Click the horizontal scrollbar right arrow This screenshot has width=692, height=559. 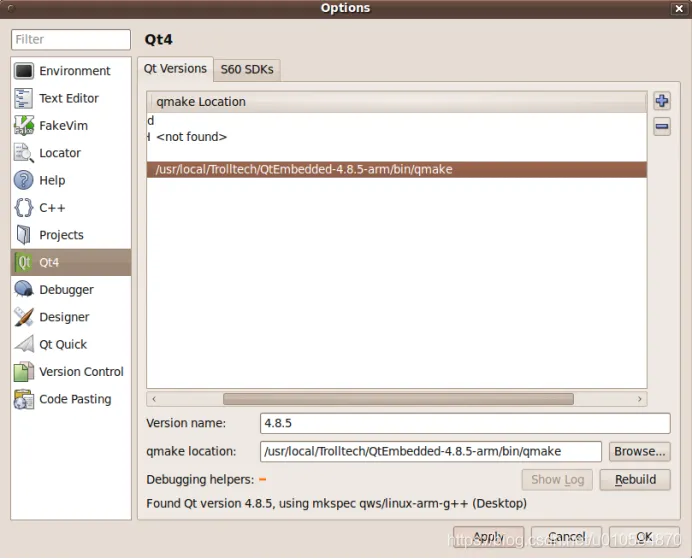[639, 399]
